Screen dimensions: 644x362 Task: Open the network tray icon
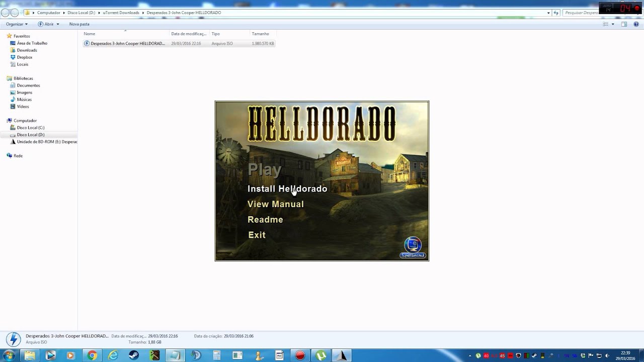coord(599,355)
